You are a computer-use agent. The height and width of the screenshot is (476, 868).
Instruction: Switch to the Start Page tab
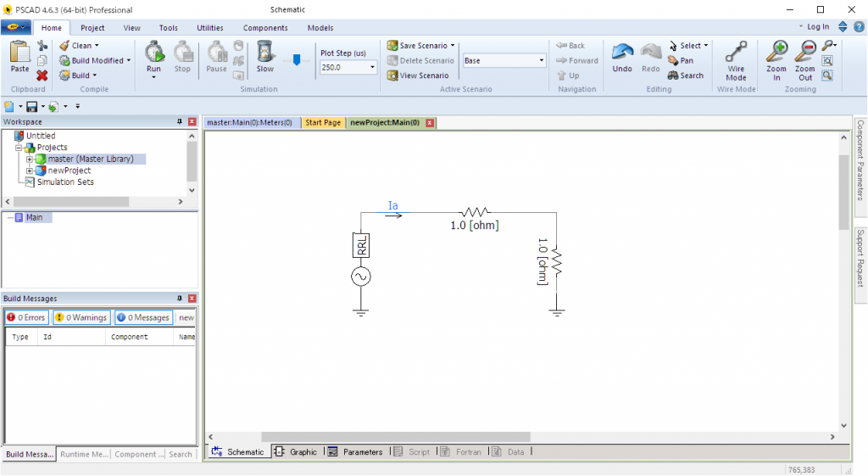pyautogui.click(x=323, y=122)
